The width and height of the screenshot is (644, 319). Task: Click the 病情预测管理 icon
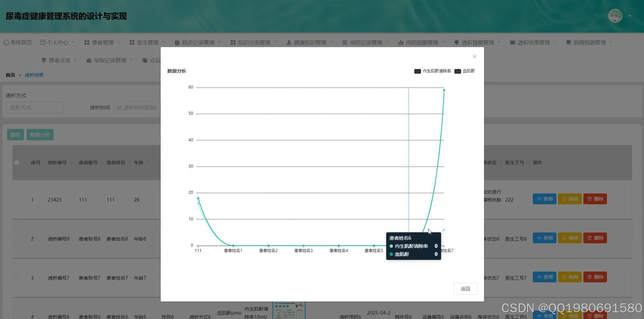point(568,42)
